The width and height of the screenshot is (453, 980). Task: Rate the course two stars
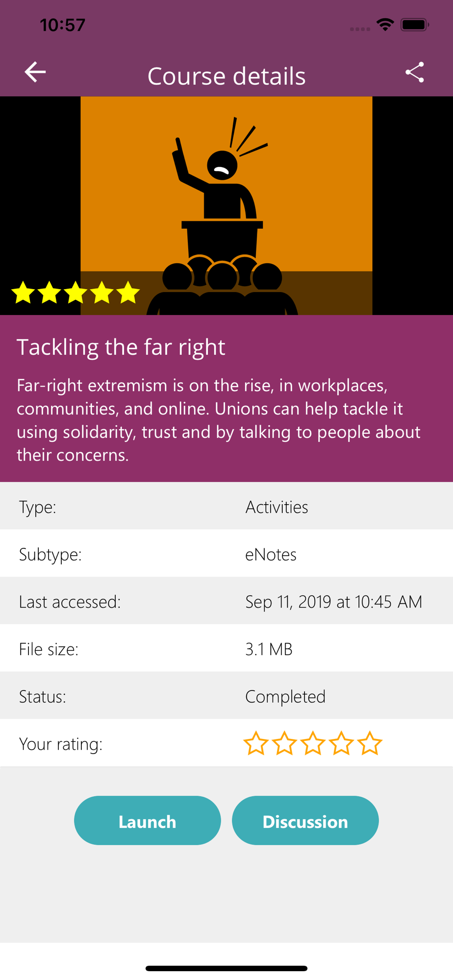284,743
